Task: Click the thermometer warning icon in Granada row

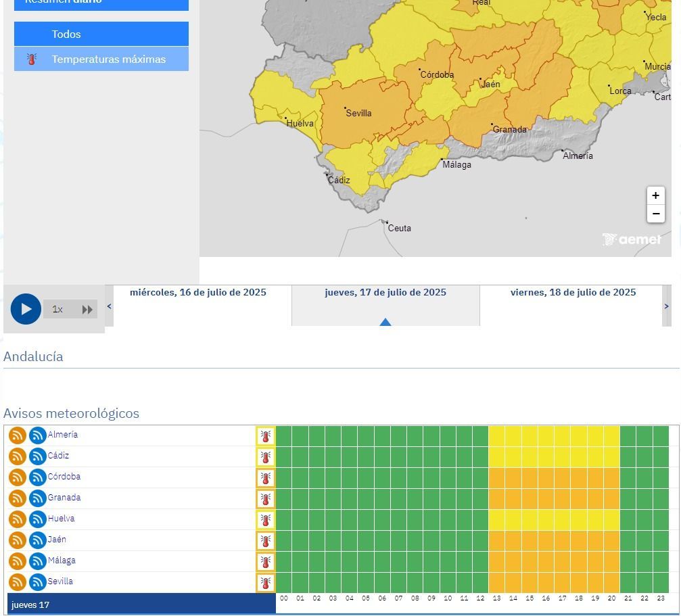Action: click(x=266, y=499)
